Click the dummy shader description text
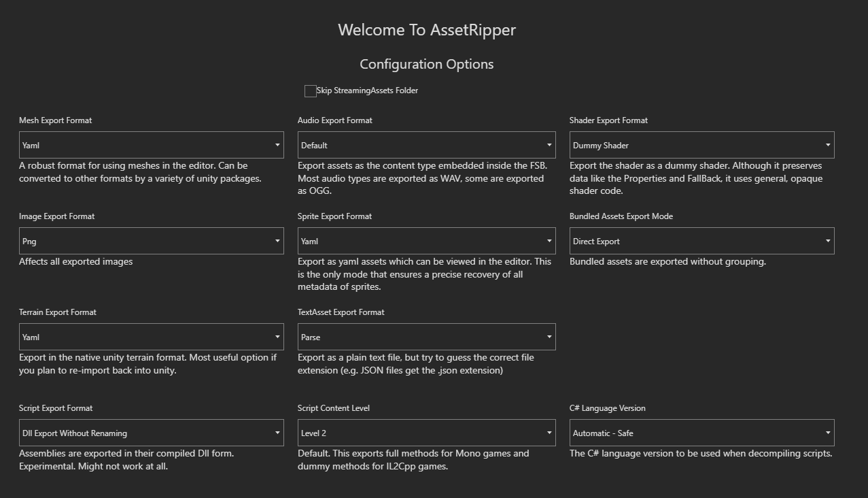Image resolution: width=868 pixels, height=498 pixels. 696,178
